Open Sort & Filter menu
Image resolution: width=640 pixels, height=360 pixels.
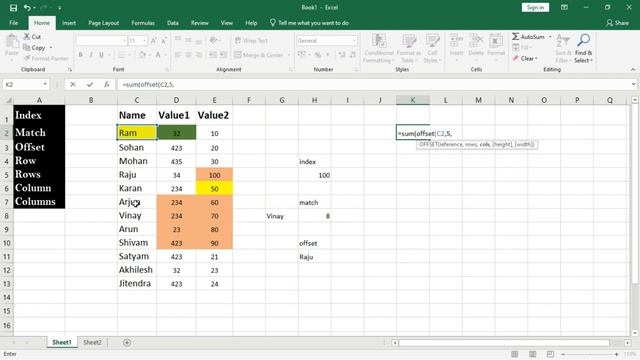point(563,49)
